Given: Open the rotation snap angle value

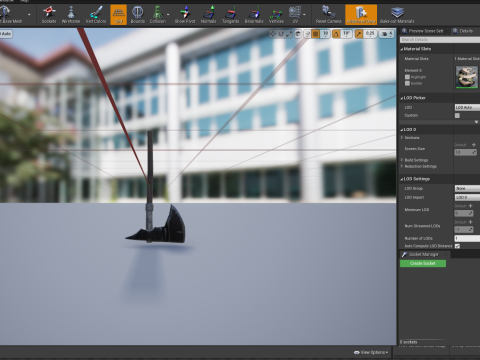Looking at the screenshot, I should tap(346, 34).
